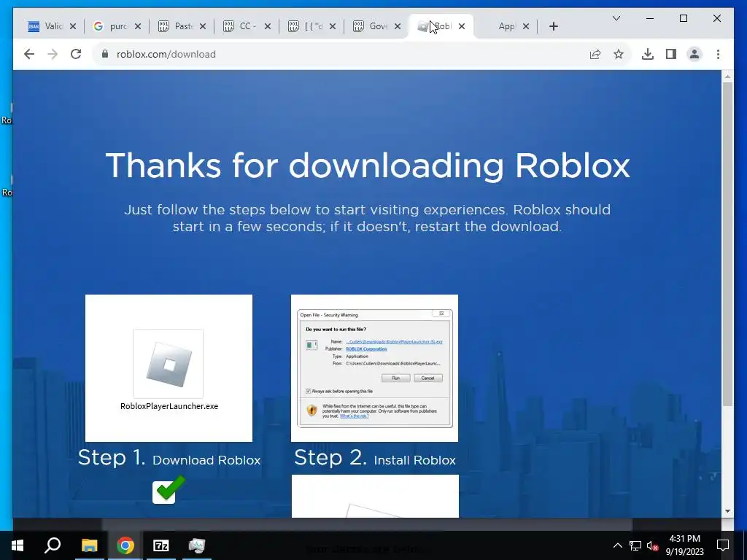Go back to the previous page
The width and height of the screenshot is (747, 560).
pos(29,54)
